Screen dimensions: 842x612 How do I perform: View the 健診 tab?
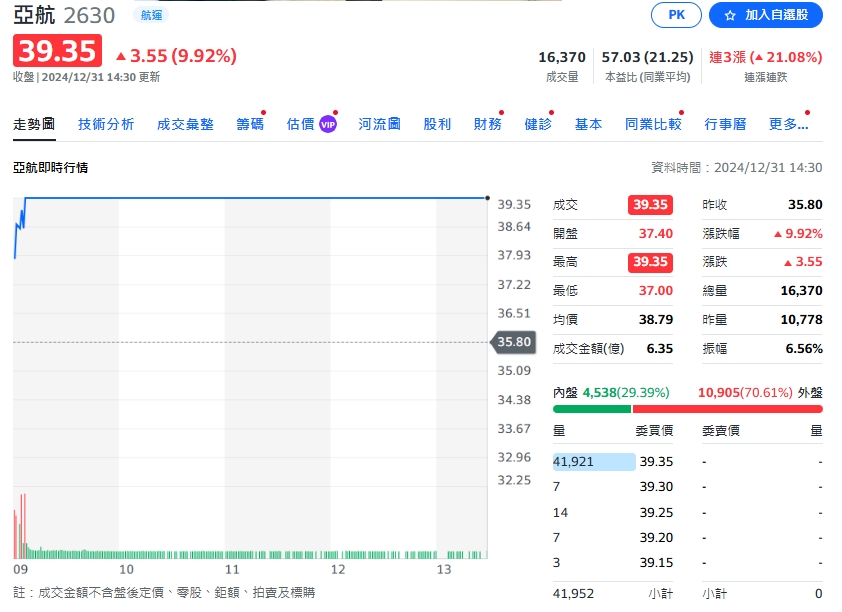538,124
